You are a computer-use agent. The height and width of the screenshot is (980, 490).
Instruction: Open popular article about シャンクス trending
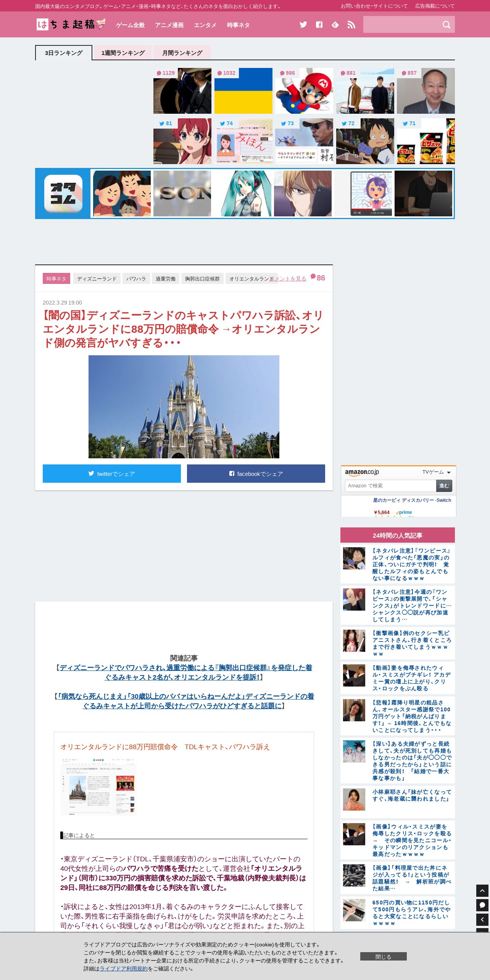(x=411, y=606)
